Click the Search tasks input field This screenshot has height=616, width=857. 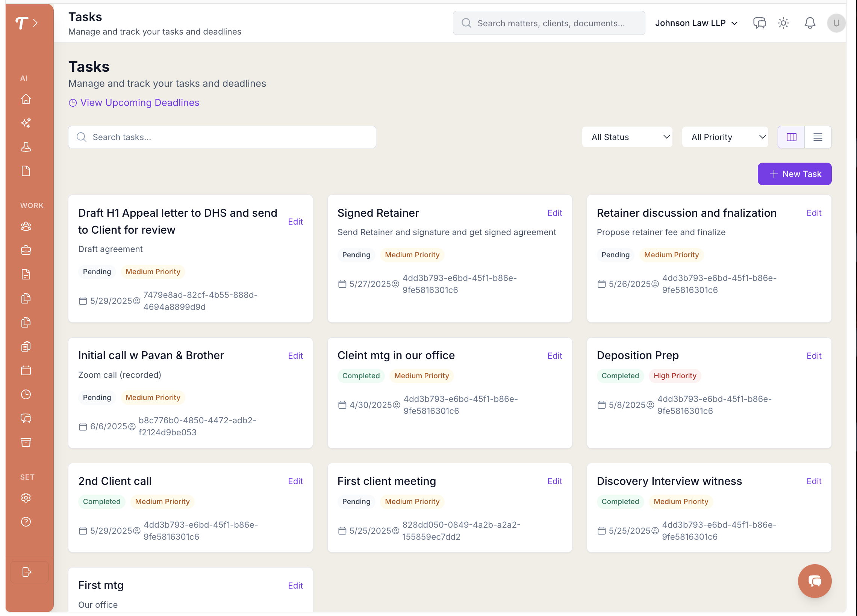[x=222, y=137]
